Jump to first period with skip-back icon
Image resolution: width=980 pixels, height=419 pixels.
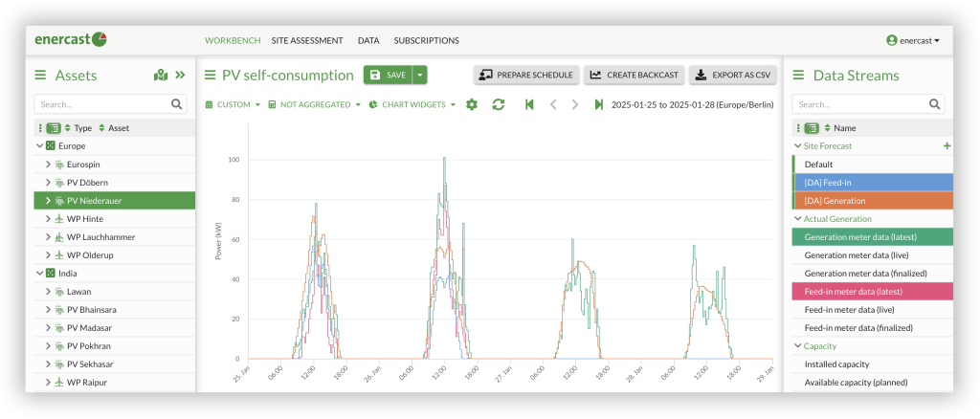(x=529, y=104)
